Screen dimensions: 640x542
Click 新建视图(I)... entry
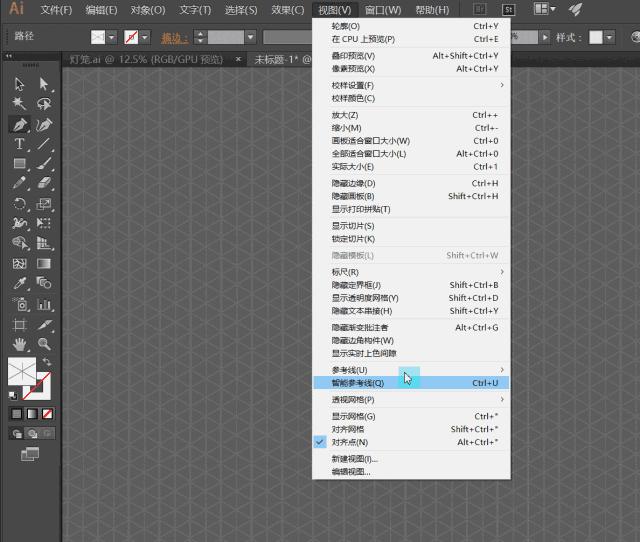click(411, 459)
